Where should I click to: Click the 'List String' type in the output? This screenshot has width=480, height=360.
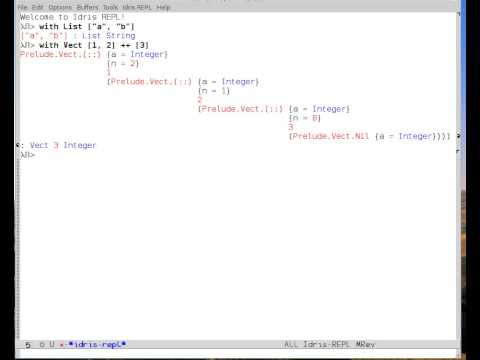click(x=109, y=36)
